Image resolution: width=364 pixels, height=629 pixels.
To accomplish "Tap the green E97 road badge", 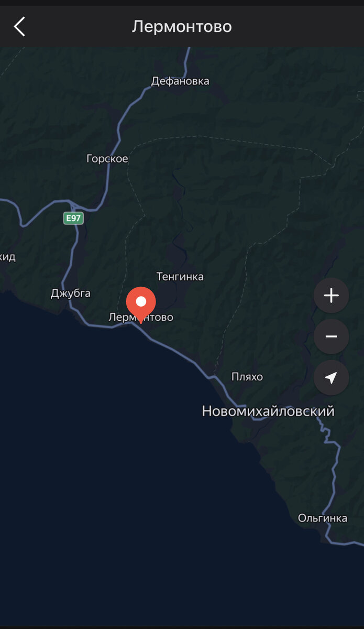I will [73, 218].
